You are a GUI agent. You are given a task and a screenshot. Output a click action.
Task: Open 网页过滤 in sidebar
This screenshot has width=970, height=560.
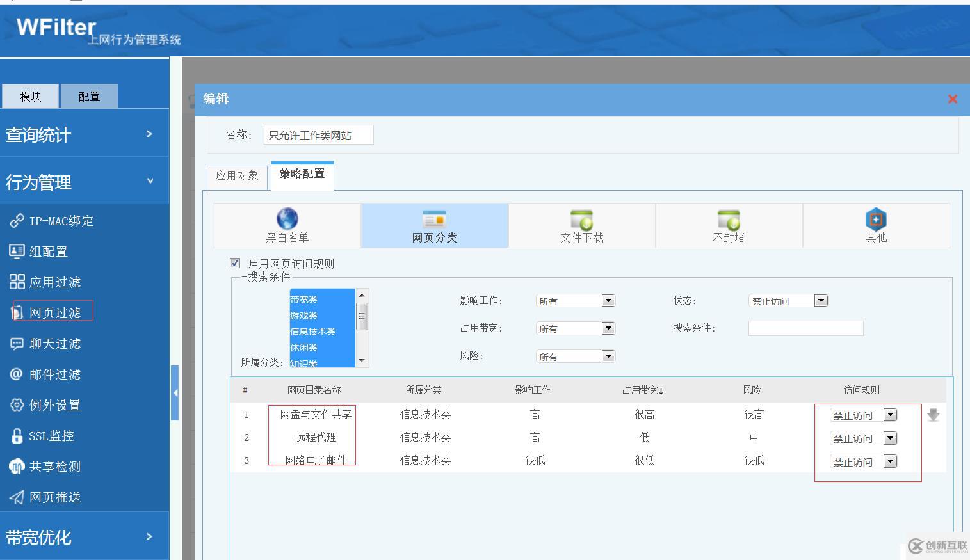click(x=55, y=313)
